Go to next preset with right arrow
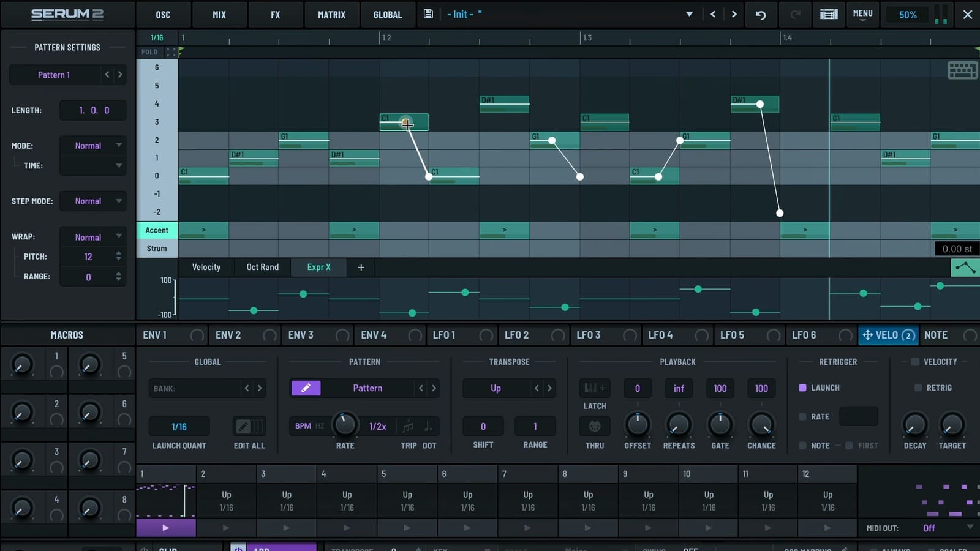The image size is (980, 551). pyautogui.click(x=734, y=14)
